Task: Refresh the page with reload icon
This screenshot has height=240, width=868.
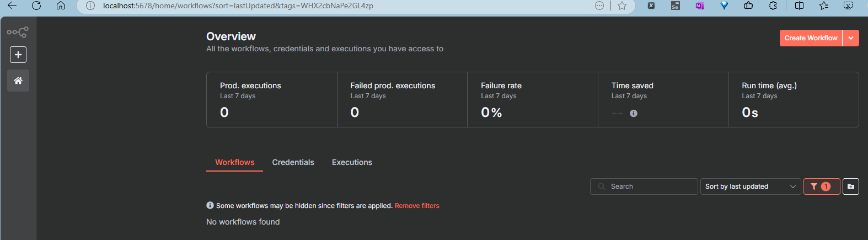Action: [x=36, y=6]
